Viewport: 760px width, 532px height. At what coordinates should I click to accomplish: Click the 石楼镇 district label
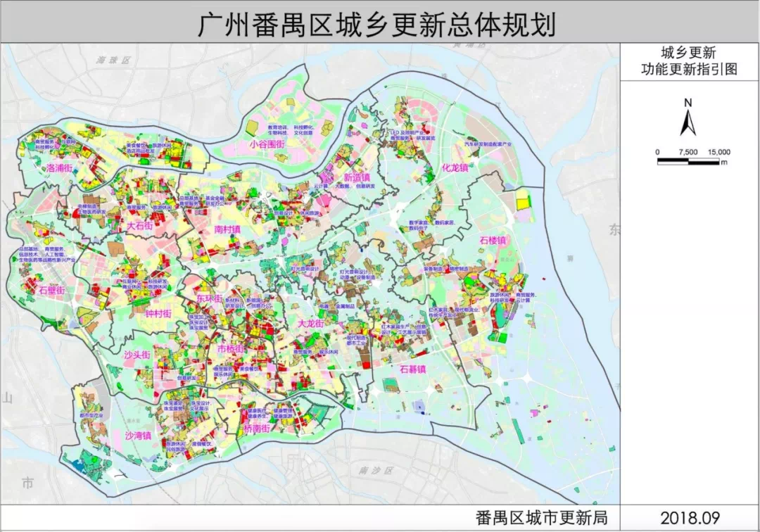493,241
